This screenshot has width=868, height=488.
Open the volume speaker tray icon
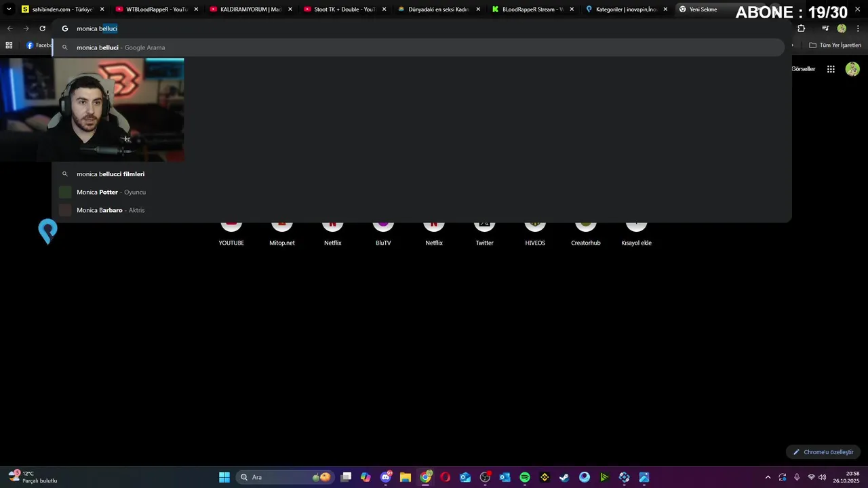823,477
